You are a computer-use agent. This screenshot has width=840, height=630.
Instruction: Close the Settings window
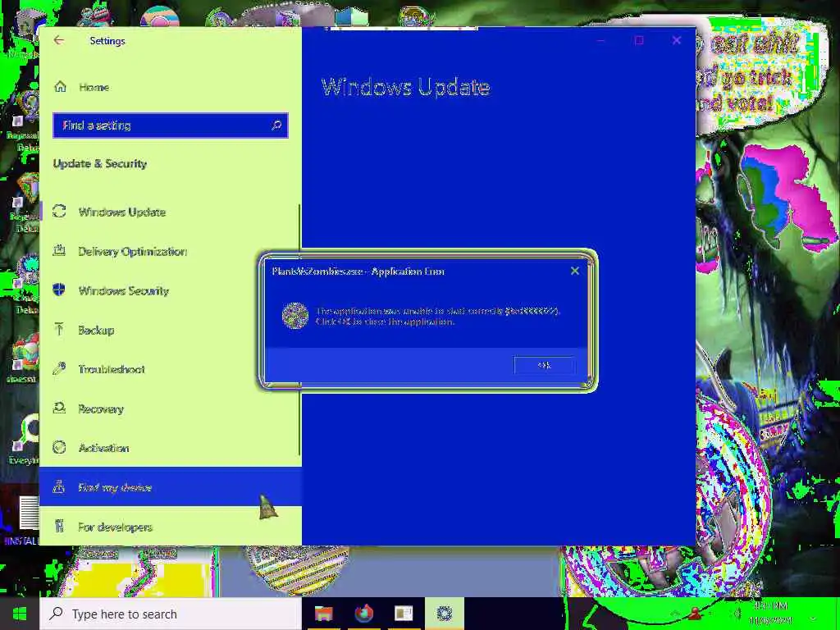(677, 41)
